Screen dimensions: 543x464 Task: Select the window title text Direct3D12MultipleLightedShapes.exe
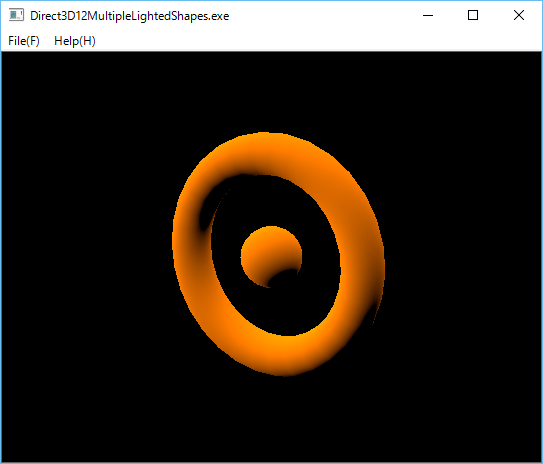(x=130, y=16)
